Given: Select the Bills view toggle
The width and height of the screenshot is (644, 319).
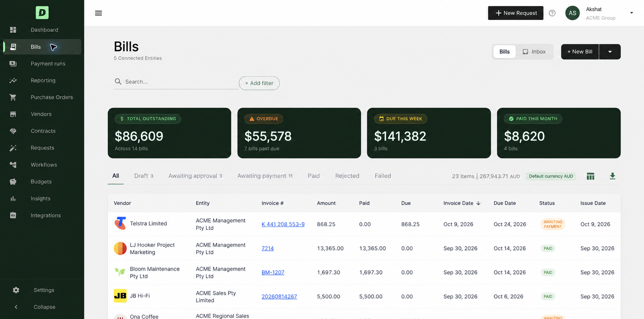Looking at the screenshot, I should click(504, 52).
